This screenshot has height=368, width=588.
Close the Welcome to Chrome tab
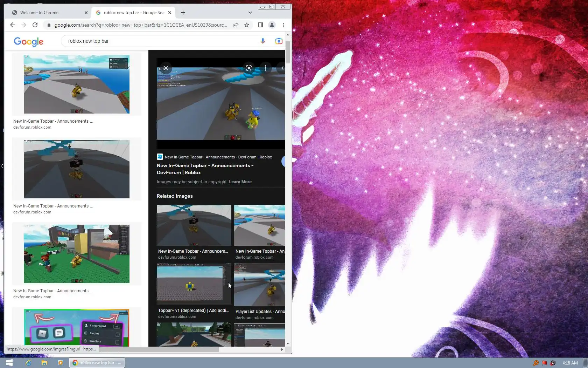coord(86,13)
